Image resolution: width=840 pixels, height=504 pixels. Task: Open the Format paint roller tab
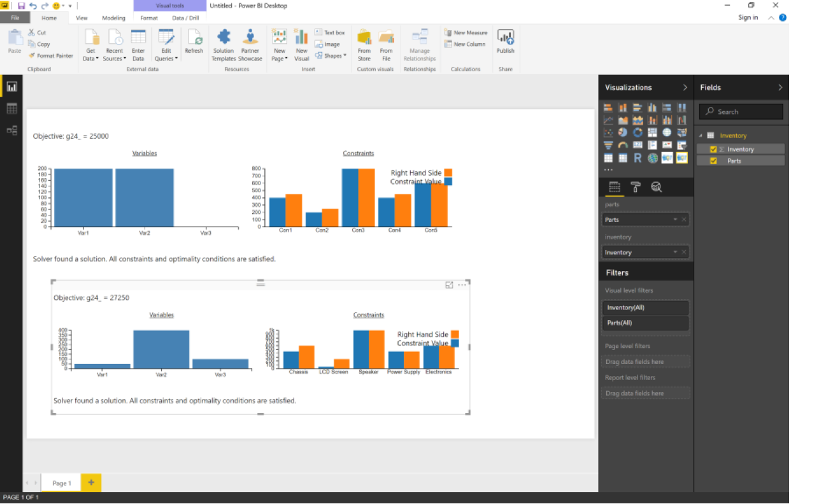point(636,187)
